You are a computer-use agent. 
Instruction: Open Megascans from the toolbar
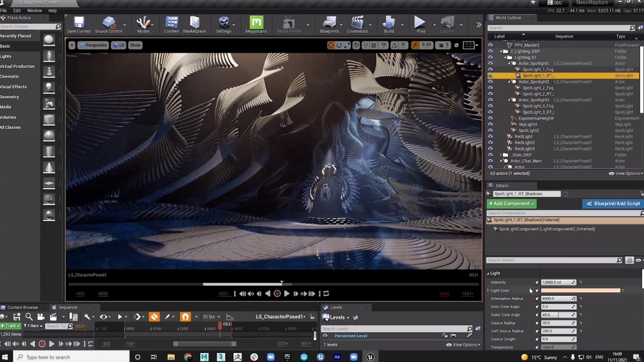[x=256, y=25]
